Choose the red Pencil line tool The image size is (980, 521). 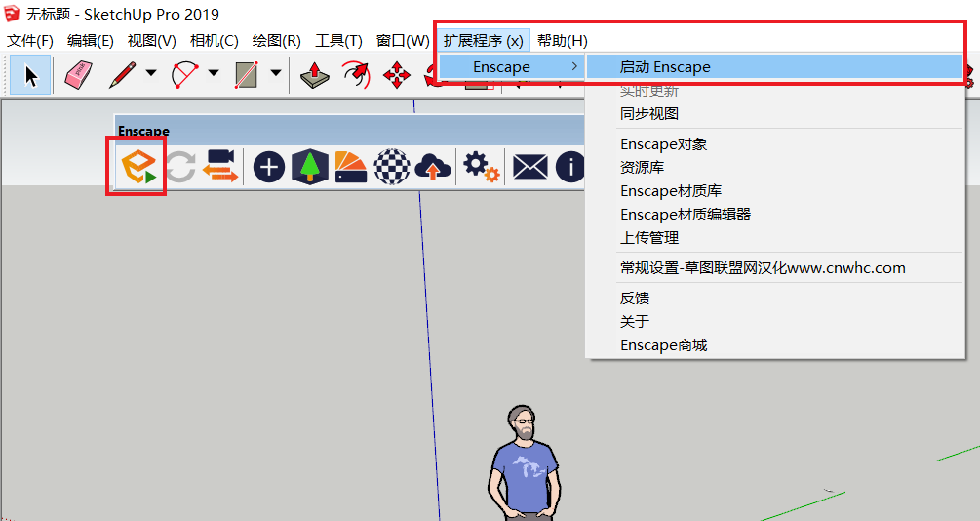point(123,74)
